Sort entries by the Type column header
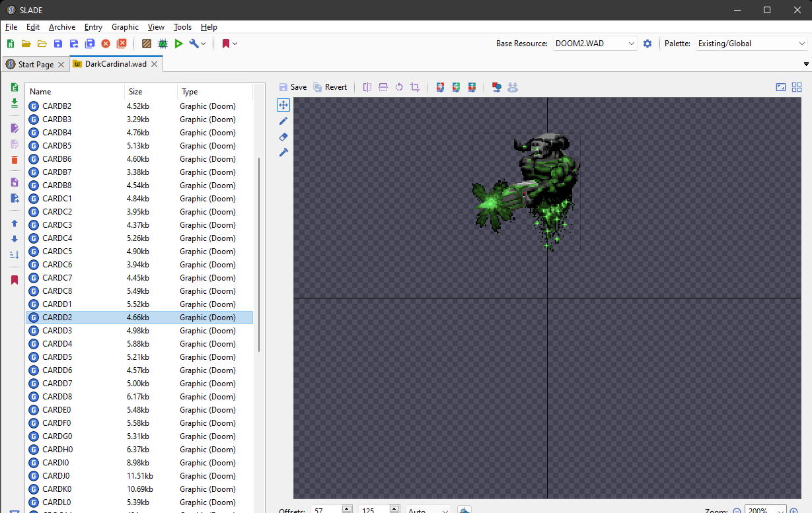Viewport: 812px width, 513px height. click(215, 92)
